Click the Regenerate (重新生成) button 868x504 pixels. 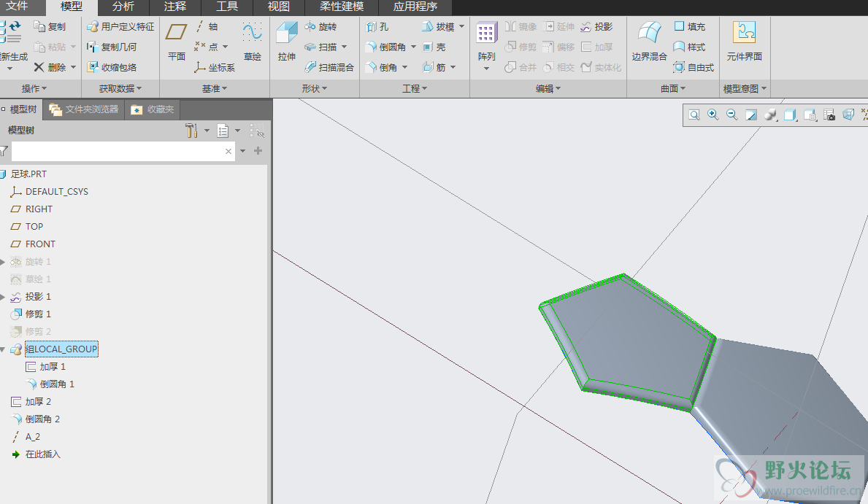pyautogui.click(x=12, y=42)
